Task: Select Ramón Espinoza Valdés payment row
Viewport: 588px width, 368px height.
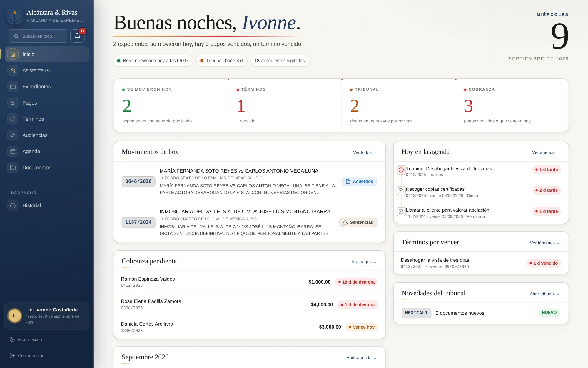Action: [249, 282]
